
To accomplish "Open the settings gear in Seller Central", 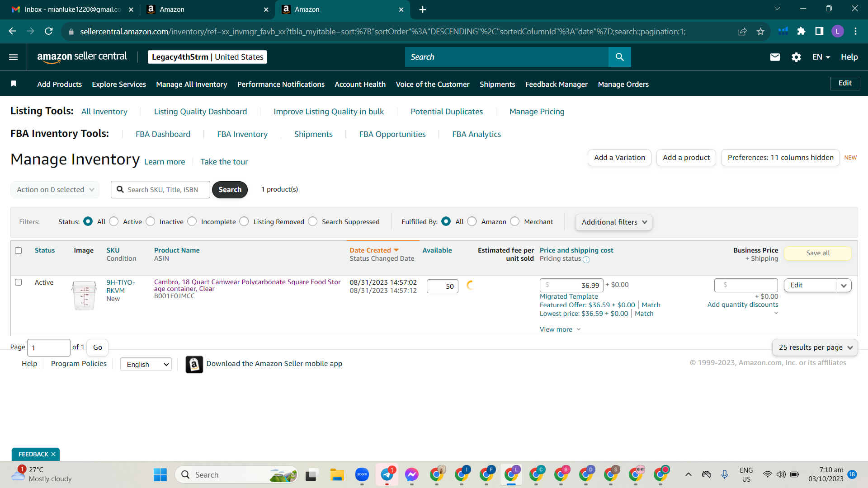I will tap(796, 57).
